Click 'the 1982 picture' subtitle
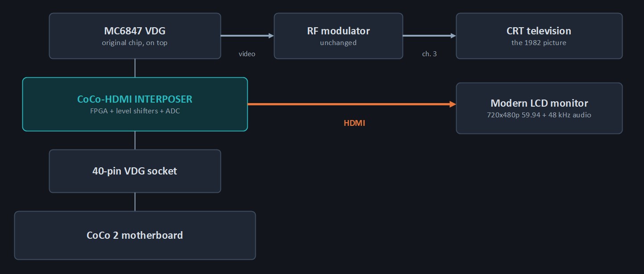This screenshot has height=274, width=644. click(539, 43)
